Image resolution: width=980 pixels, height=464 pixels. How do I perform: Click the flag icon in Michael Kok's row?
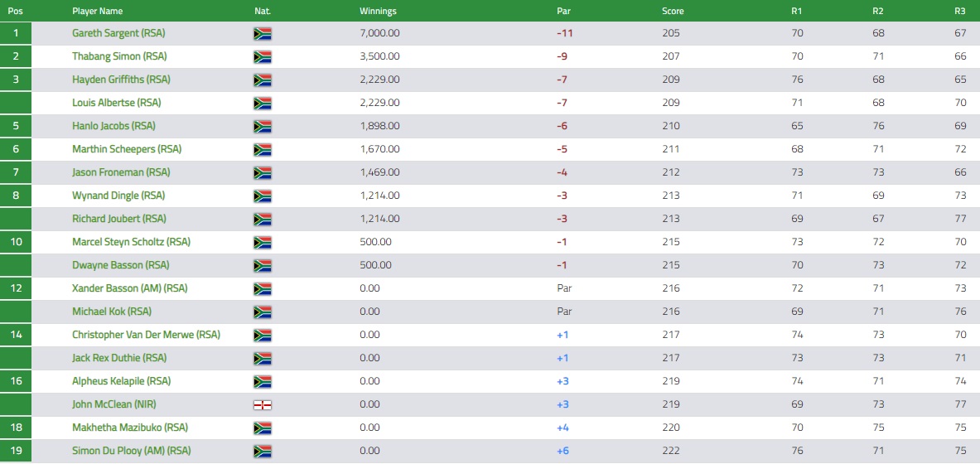[263, 312]
